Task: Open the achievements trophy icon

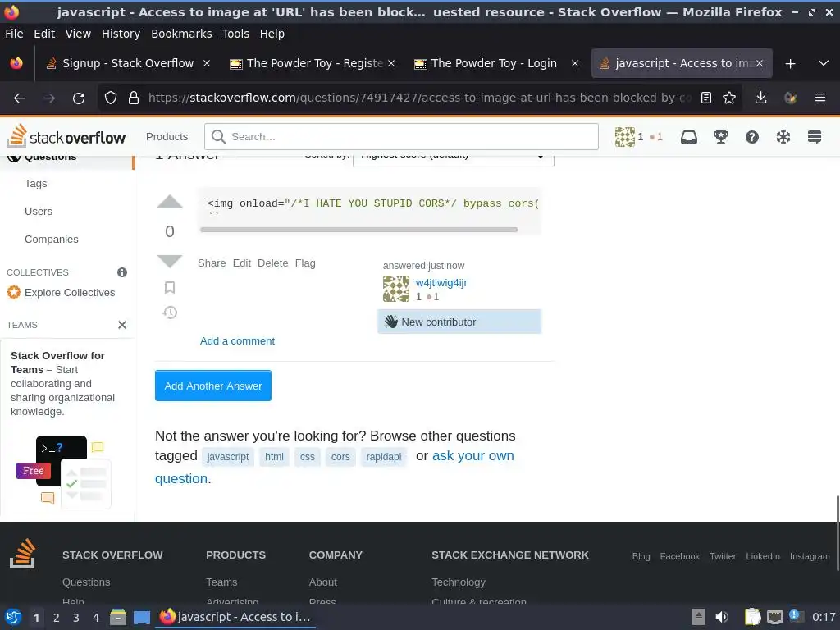Action: tap(720, 137)
